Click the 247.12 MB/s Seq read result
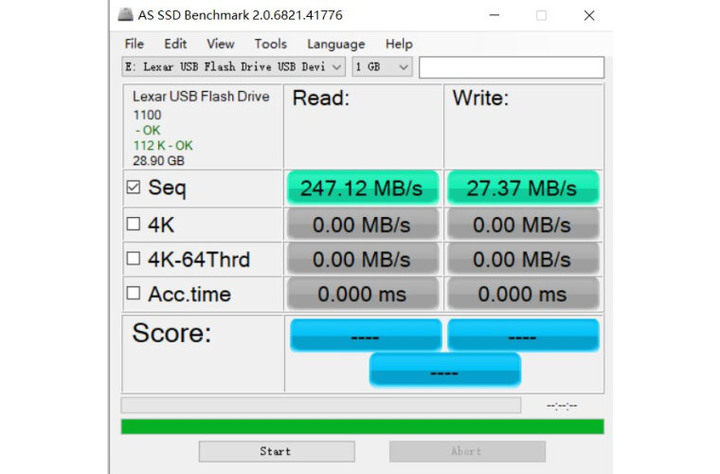 point(362,187)
